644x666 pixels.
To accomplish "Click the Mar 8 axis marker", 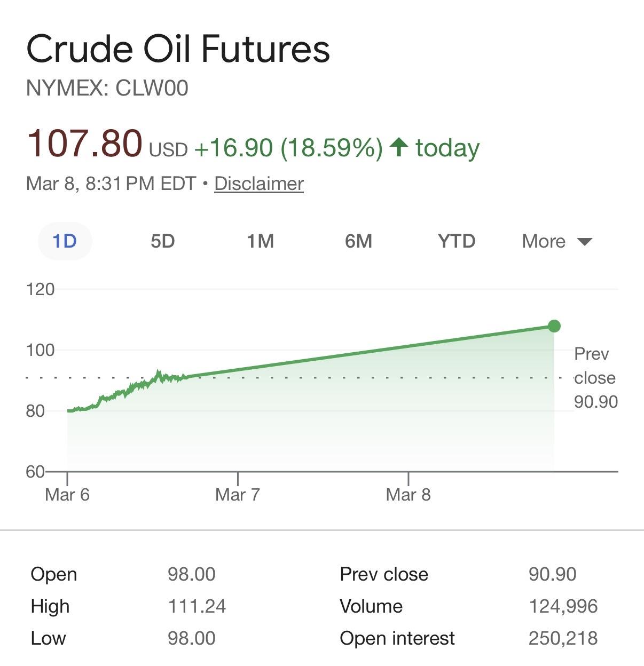I will click(x=408, y=494).
